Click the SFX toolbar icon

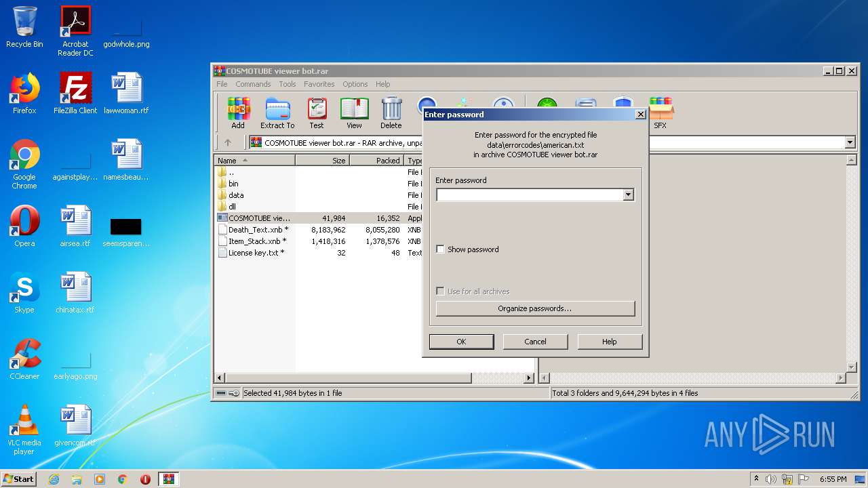(x=660, y=113)
